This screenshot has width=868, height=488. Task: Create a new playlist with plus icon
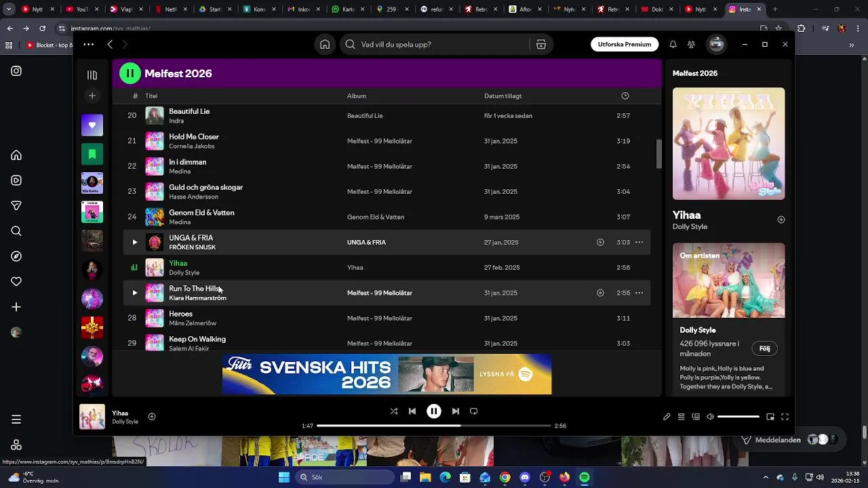[x=92, y=96]
